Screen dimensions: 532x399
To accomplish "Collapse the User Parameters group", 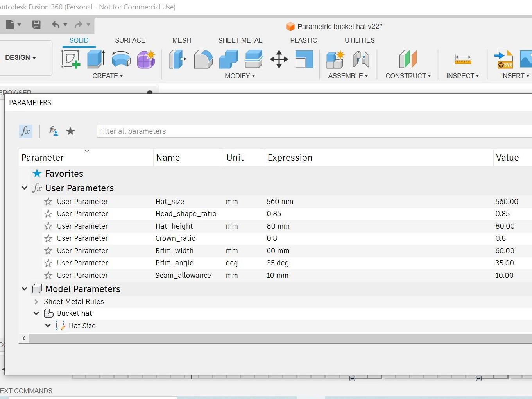I will pyautogui.click(x=24, y=188).
